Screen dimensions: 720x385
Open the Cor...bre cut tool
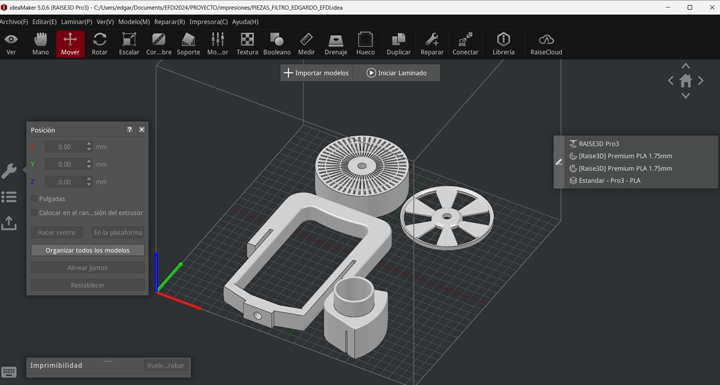pyautogui.click(x=159, y=44)
